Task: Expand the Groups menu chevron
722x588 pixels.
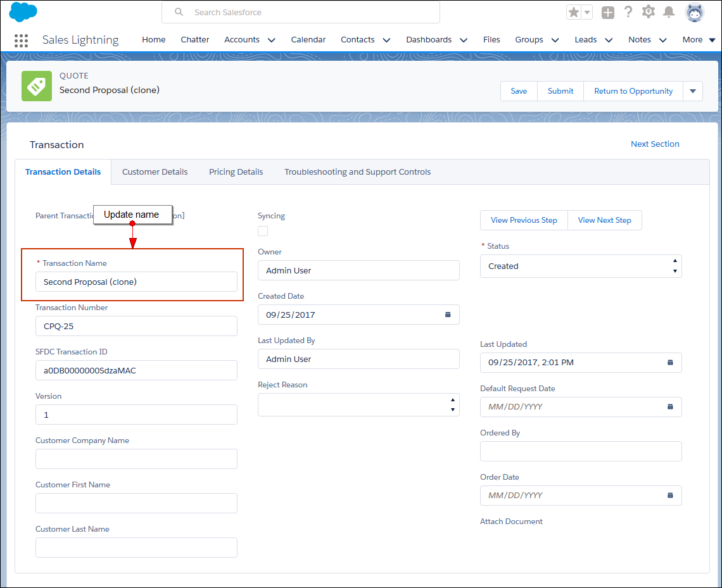Action: click(x=555, y=40)
